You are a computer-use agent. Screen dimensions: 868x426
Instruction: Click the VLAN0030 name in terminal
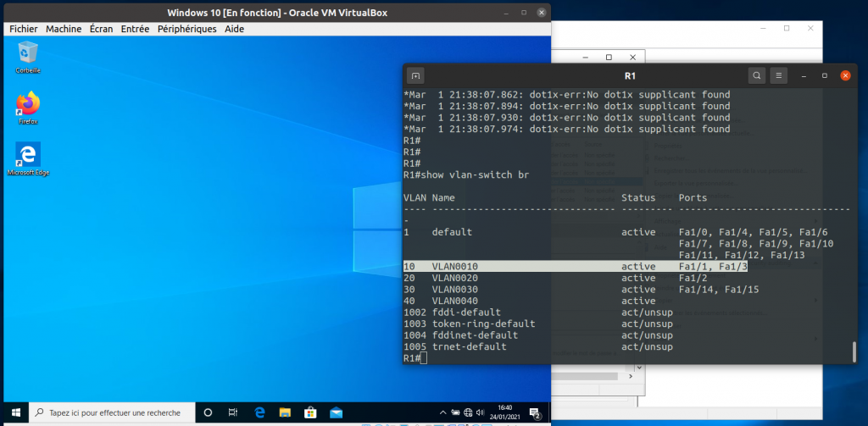[x=455, y=290]
